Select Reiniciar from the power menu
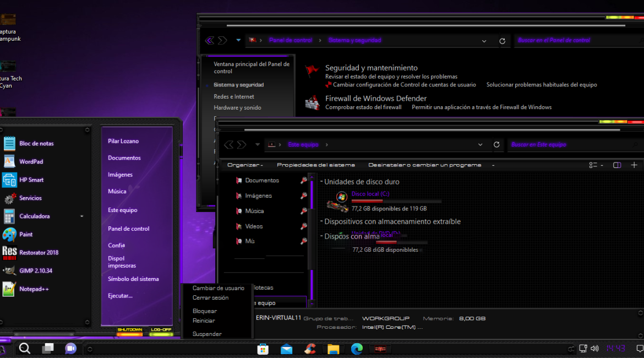 pos(204,321)
